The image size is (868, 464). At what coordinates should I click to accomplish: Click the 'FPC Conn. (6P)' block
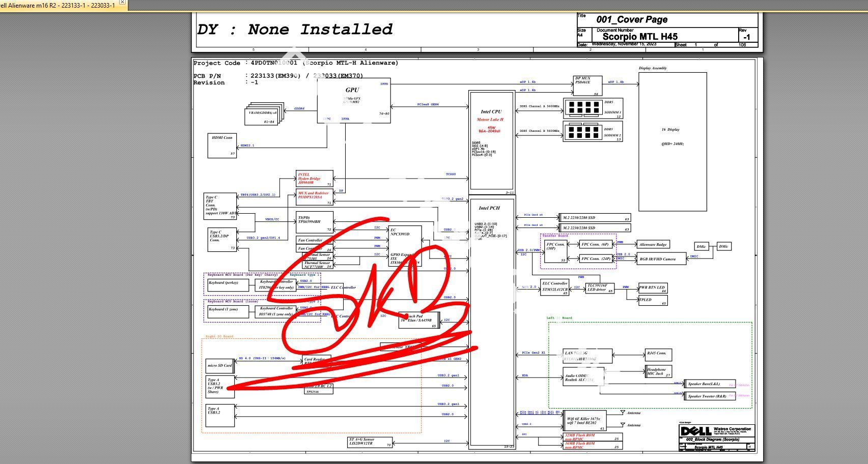coord(596,245)
